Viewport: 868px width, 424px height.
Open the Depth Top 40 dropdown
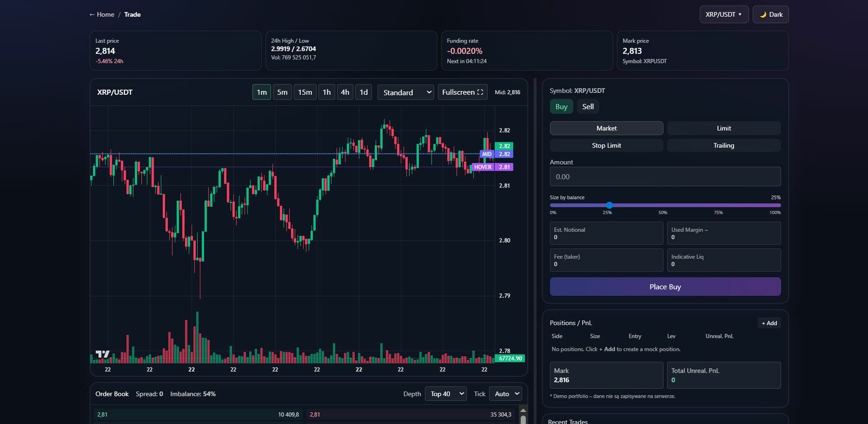click(446, 394)
